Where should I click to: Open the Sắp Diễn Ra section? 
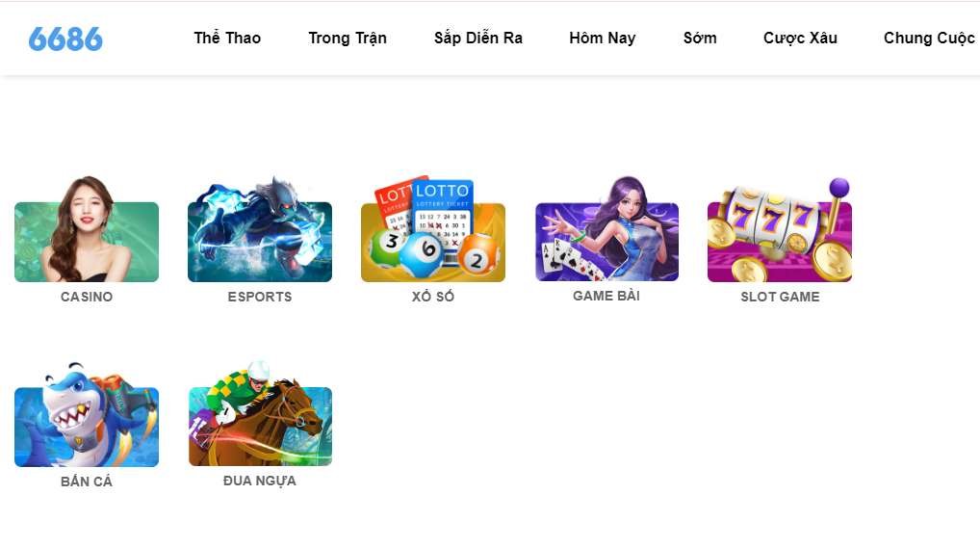click(x=478, y=39)
